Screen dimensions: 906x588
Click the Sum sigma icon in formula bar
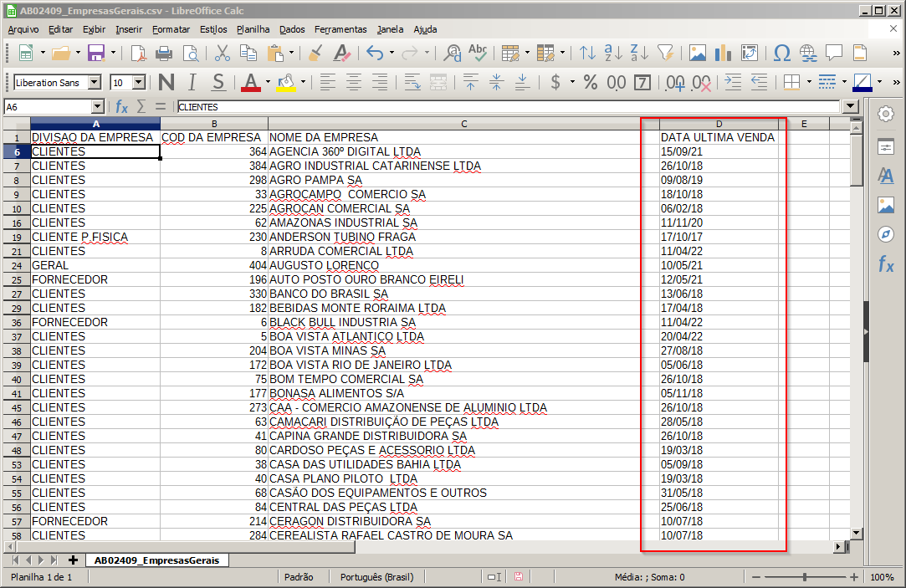coord(141,107)
